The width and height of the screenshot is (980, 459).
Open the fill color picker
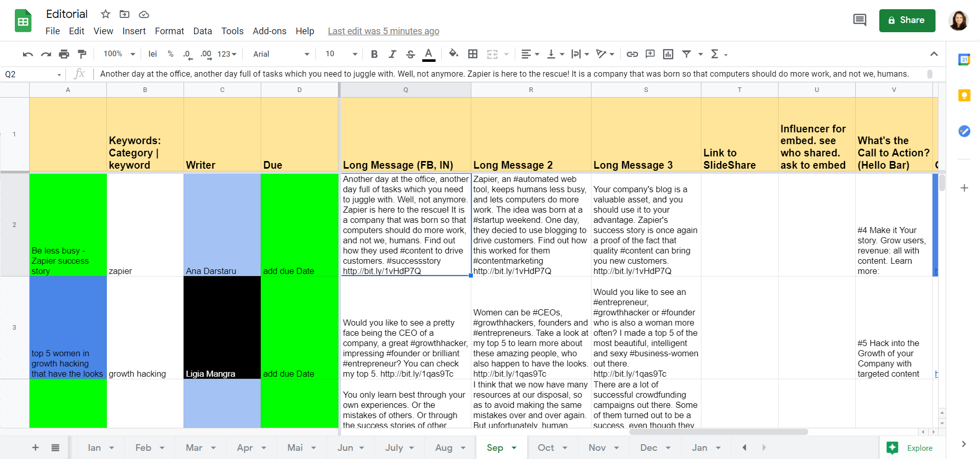[x=453, y=54]
